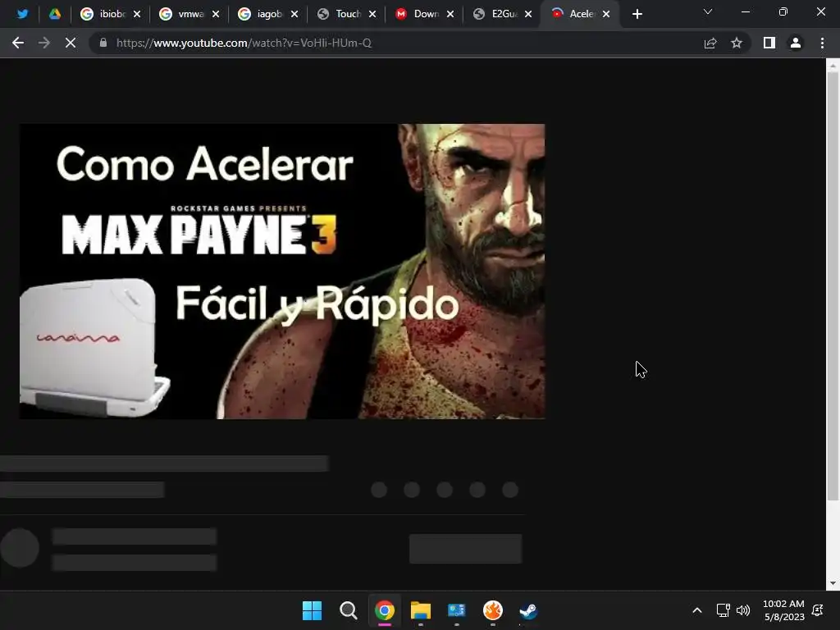This screenshot has height=630, width=840.
Task: Close the 'ibiobc' tab
Action: [137, 14]
